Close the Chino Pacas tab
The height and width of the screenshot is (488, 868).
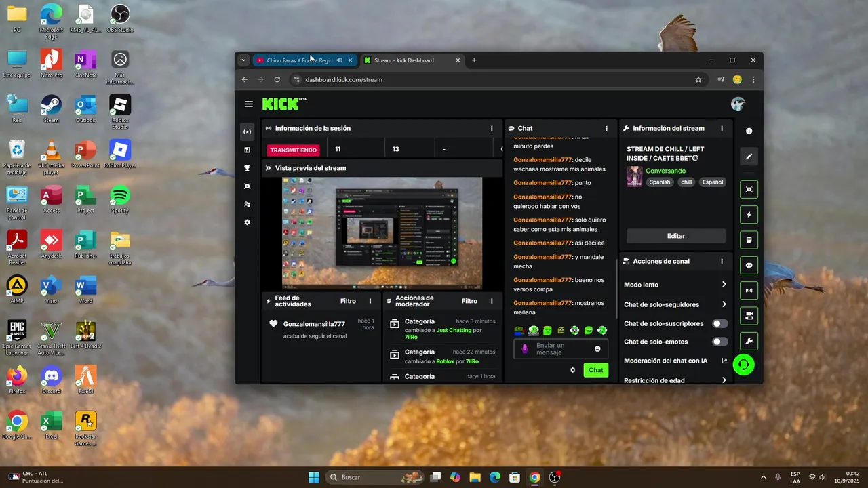tap(351, 60)
